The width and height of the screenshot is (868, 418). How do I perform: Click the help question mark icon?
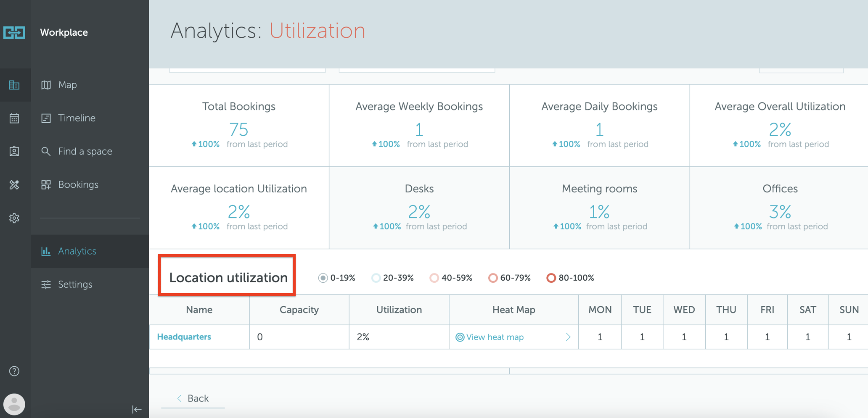14,371
